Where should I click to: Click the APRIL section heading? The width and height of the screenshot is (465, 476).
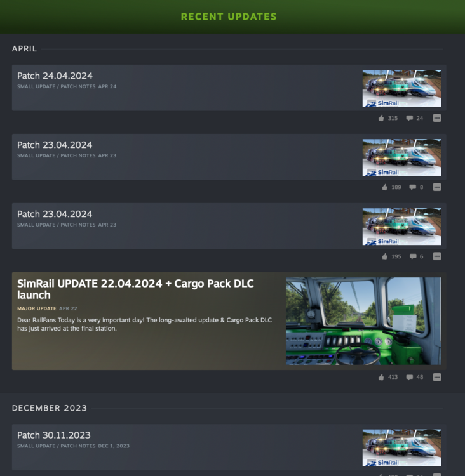pyautogui.click(x=24, y=49)
